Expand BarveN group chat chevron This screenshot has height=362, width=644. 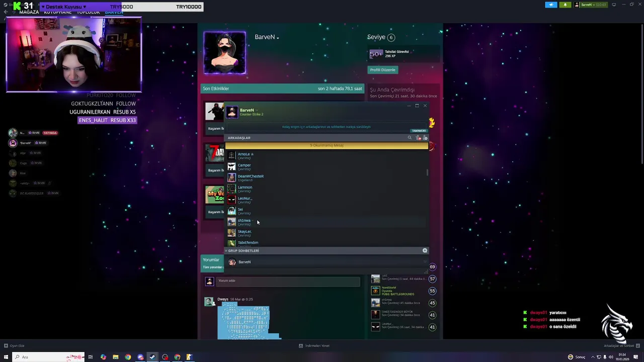click(425, 261)
